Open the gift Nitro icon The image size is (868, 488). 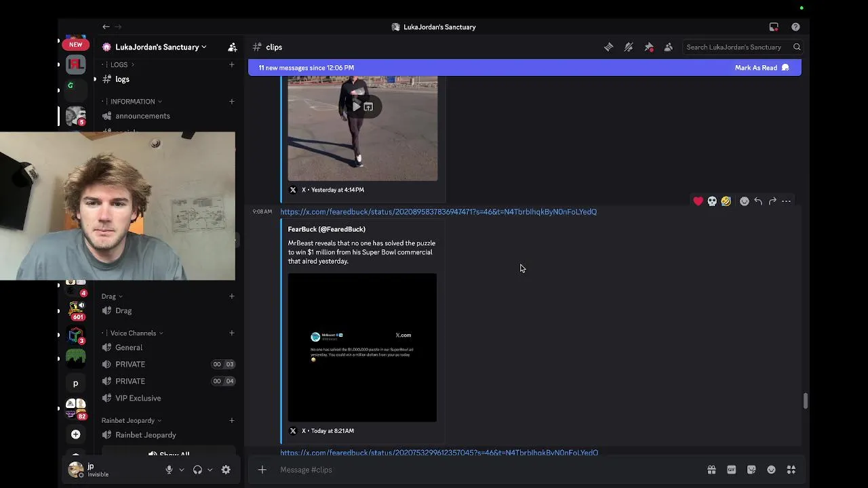pyautogui.click(x=711, y=470)
